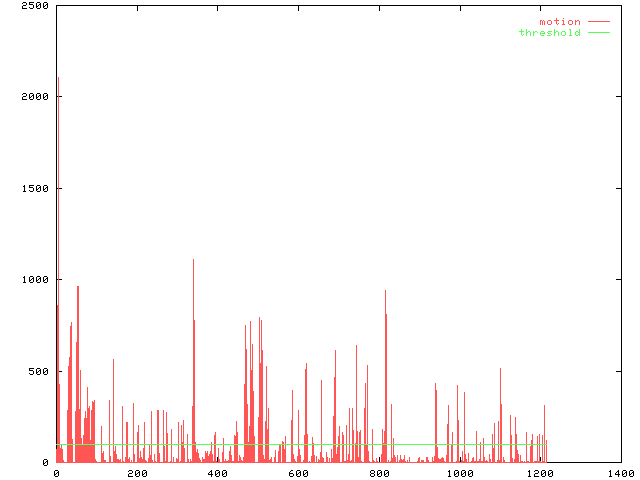Click the tallest red spike near 2100

tap(58, 79)
